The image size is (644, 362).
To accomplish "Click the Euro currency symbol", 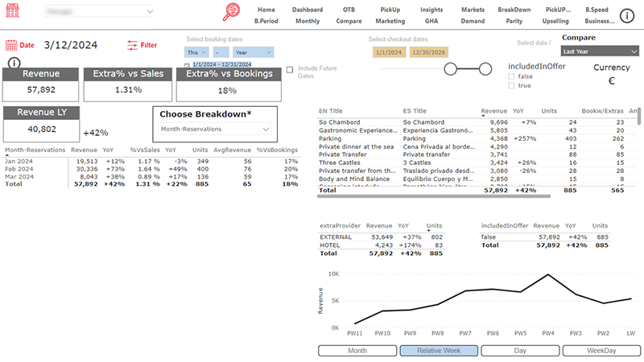I will [x=611, y=81].
